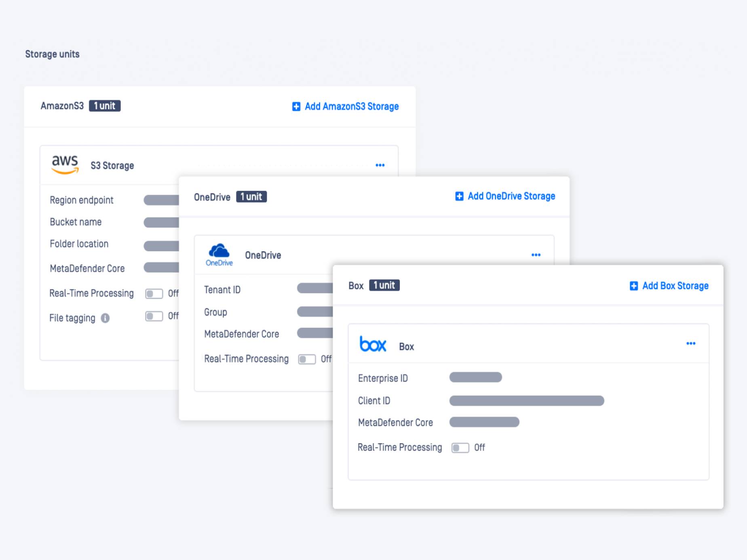Click the Box logo on Box card
Screen dimensions: 747x560
(x=372, y=344)
